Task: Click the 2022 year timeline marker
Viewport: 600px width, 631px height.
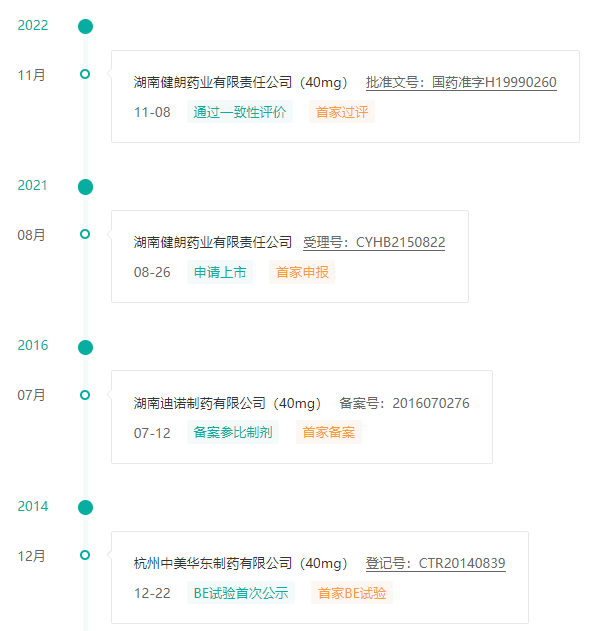Action: [85, 27]
